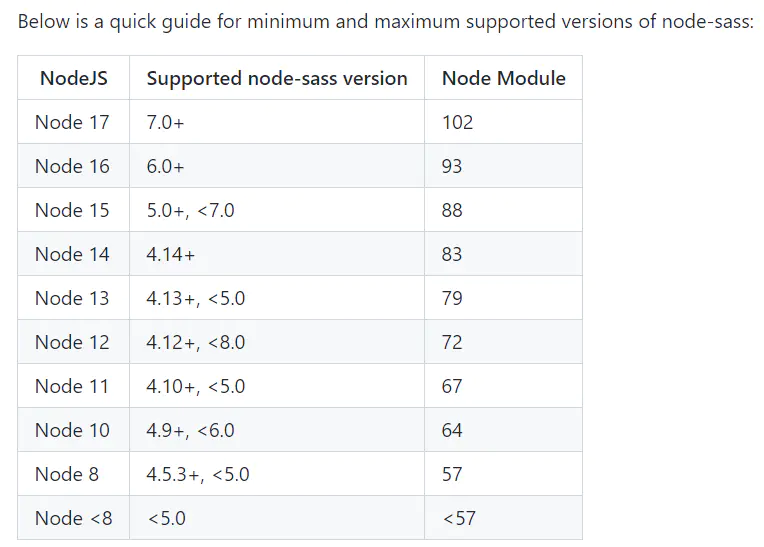The image size is (764, 547).
Task: Click the Supported node-sass version header
Action: pos(277,78)
